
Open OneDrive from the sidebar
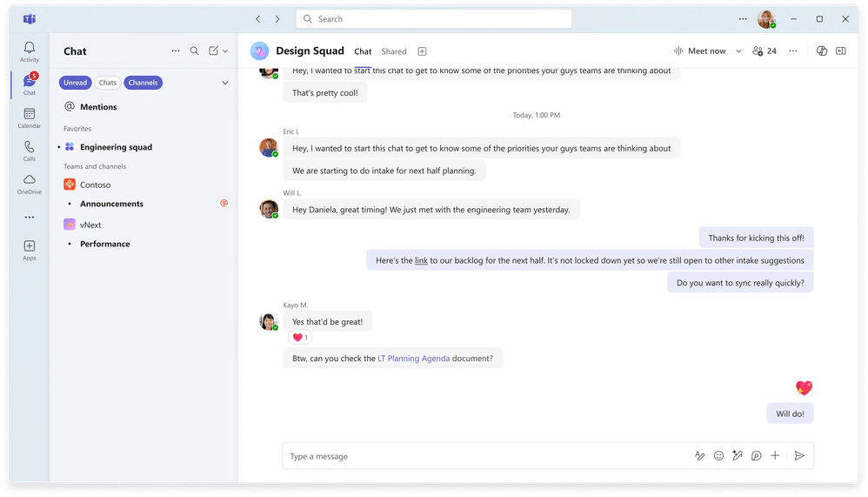tap(30, 185)
